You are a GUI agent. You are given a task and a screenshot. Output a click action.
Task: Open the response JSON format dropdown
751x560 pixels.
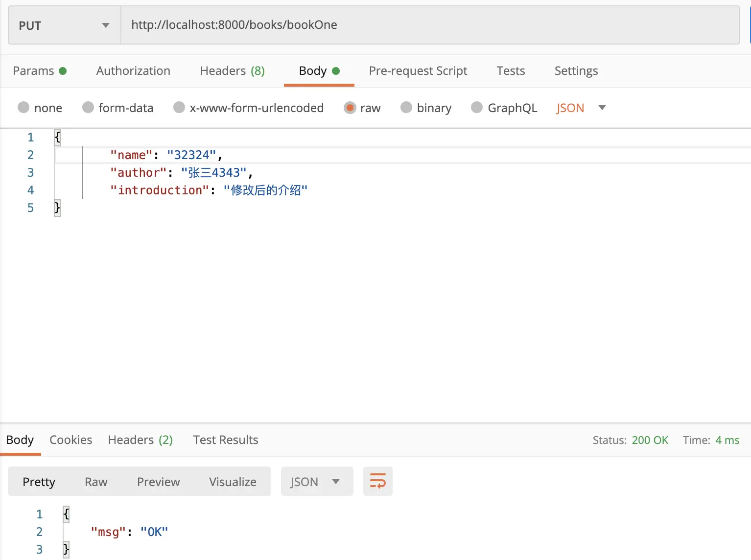[316, 482]
